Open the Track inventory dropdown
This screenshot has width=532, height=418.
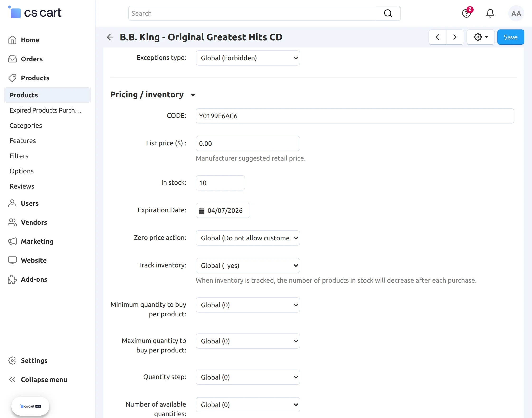click(x=248, y=266)
